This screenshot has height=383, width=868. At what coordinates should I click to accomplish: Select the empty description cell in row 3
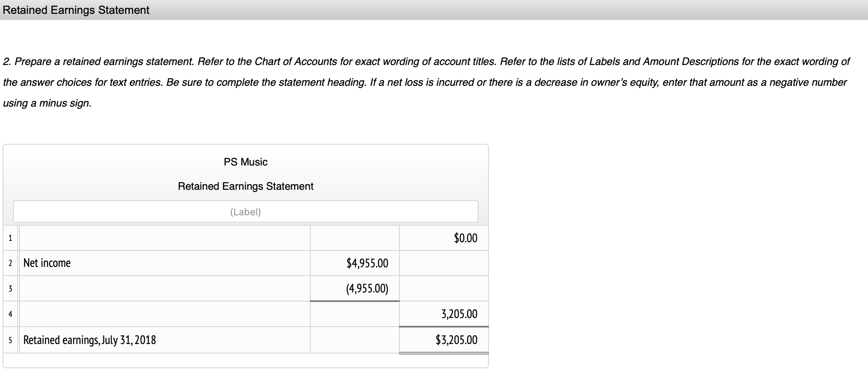point(164,289)
